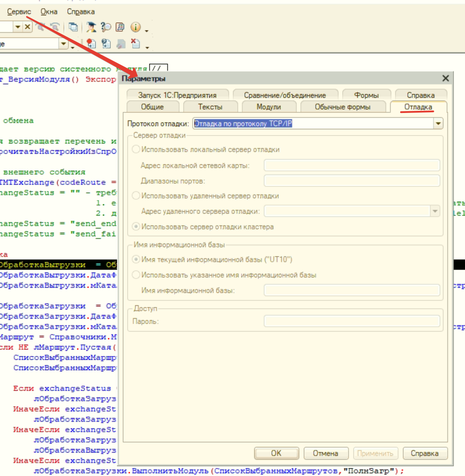465x476 pixels.
Task: Click the disable breakpoint icon
Action: tap(121, 43)
